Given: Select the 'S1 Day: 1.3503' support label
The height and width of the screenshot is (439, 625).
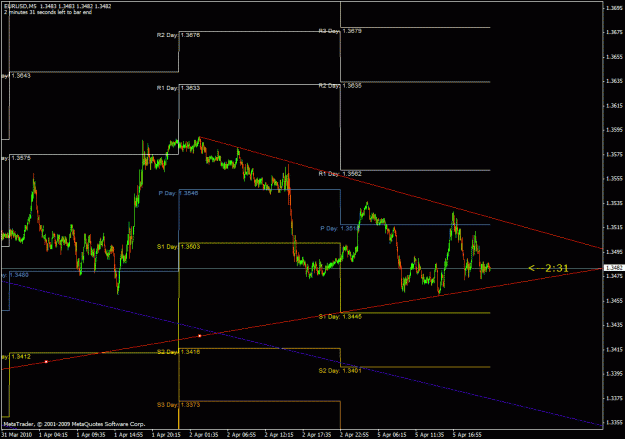Looking at the screenshot, I should point(179,247).
